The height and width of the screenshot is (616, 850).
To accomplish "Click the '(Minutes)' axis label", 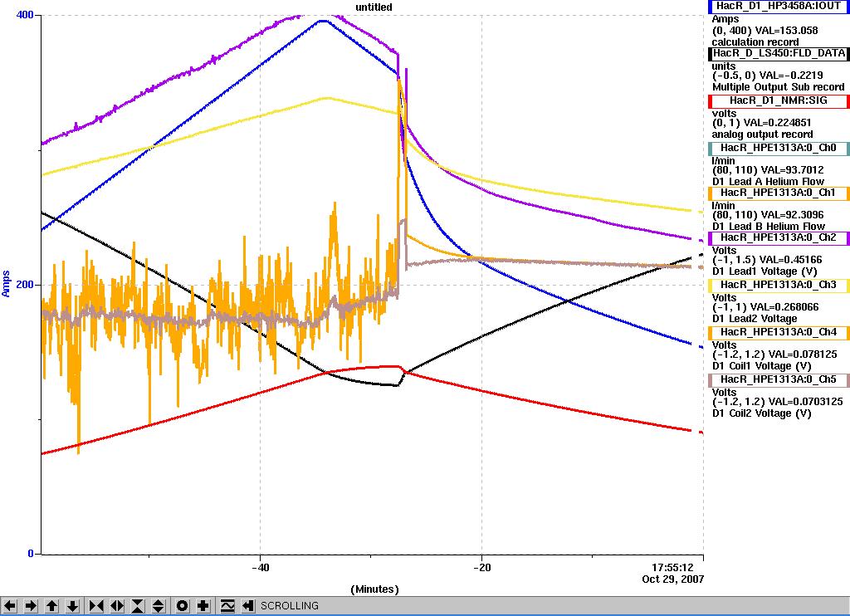I will [374, 589].
